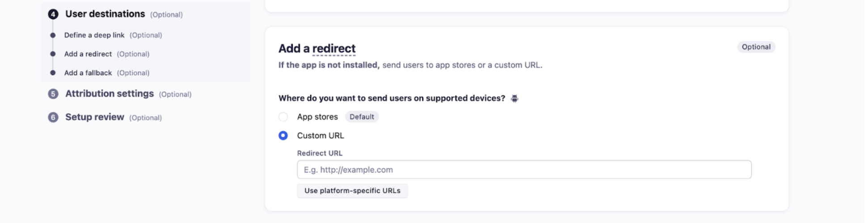Click the Android icon next to supported devices
The image size is (868, 223).
click(514, 99)
